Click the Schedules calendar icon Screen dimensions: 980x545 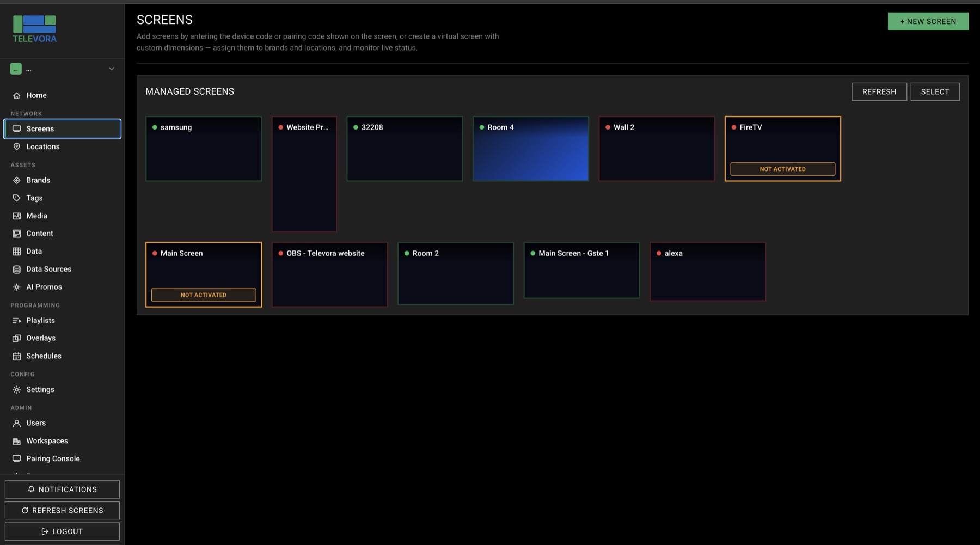(x=17, y=356)
